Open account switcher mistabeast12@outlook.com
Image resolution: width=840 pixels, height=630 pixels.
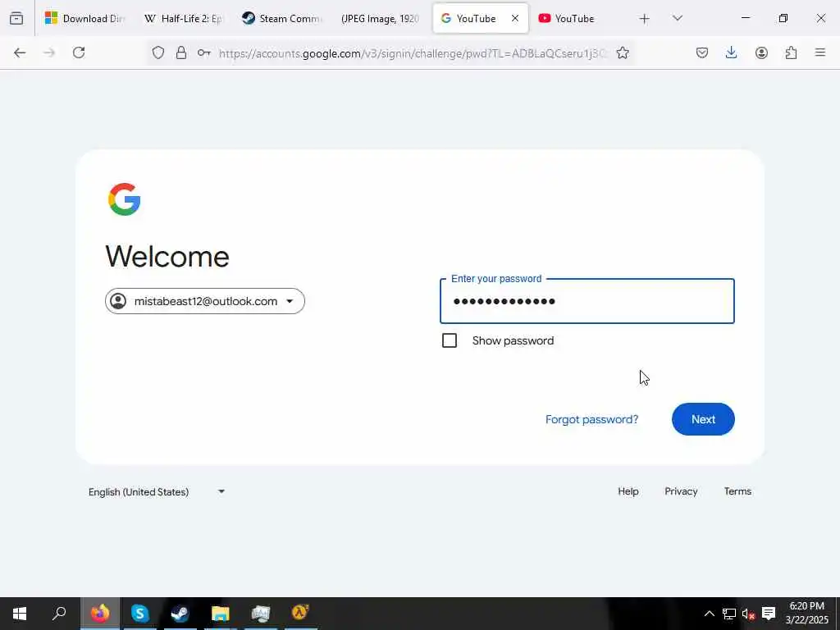point(204,301)
